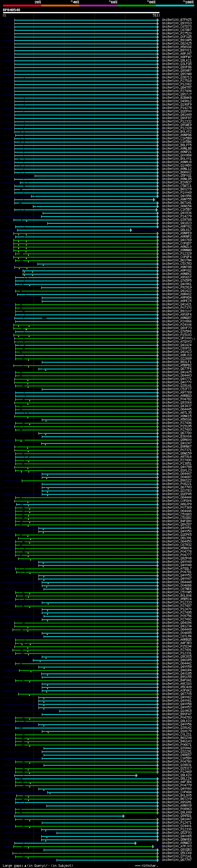Select the UniRef100_A9NPE9 entry
Viewport: 197px width, 868px height.
[x=177, y=233]
